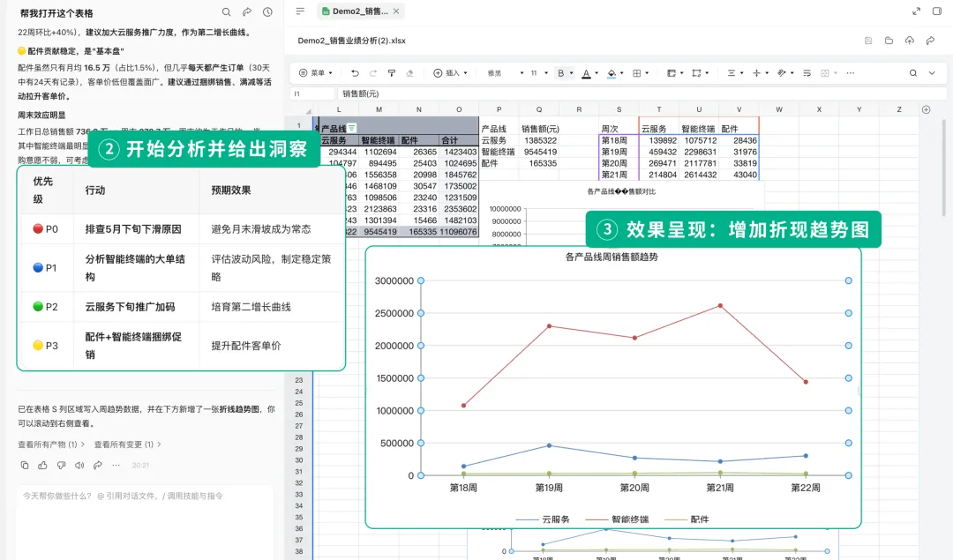Close the Demo2 spreadsheet tab

[x=396, y=11]
